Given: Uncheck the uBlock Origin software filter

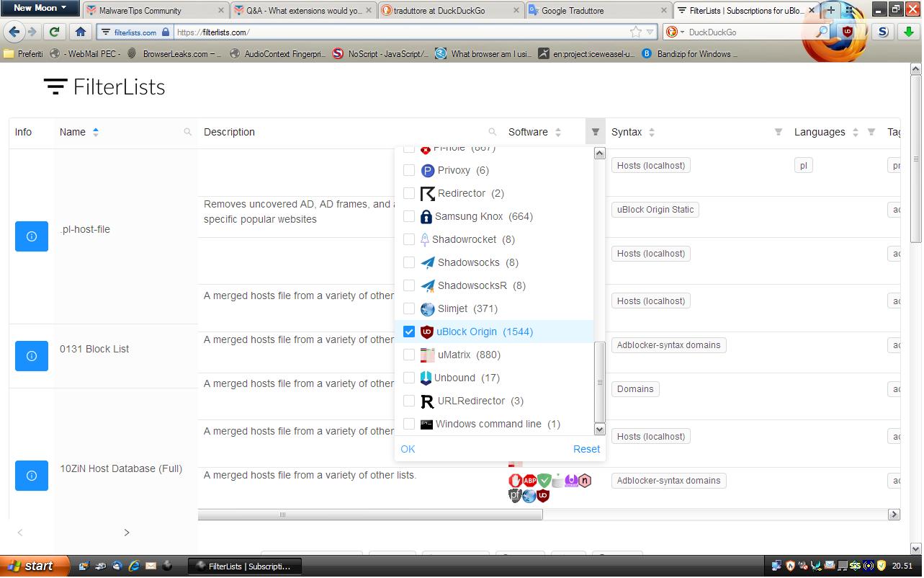Looking at the screenshot, I should tap(409, 332).
